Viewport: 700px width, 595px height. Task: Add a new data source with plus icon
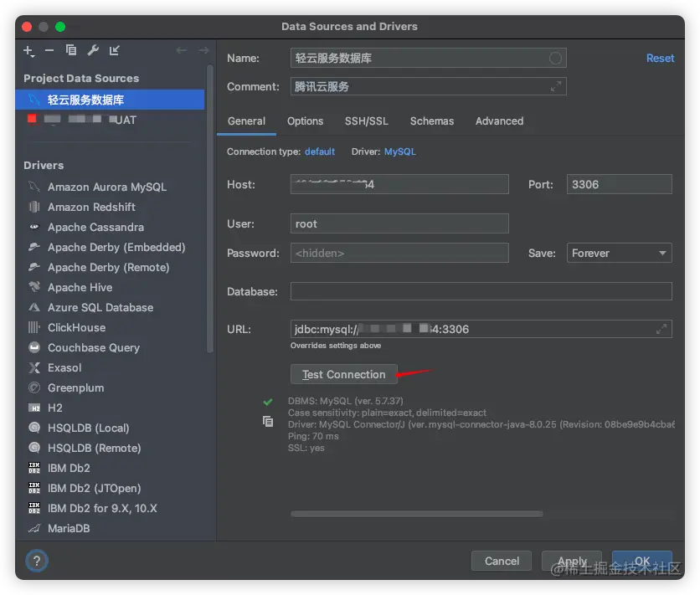pyautogui.click(x=28, y=51)
